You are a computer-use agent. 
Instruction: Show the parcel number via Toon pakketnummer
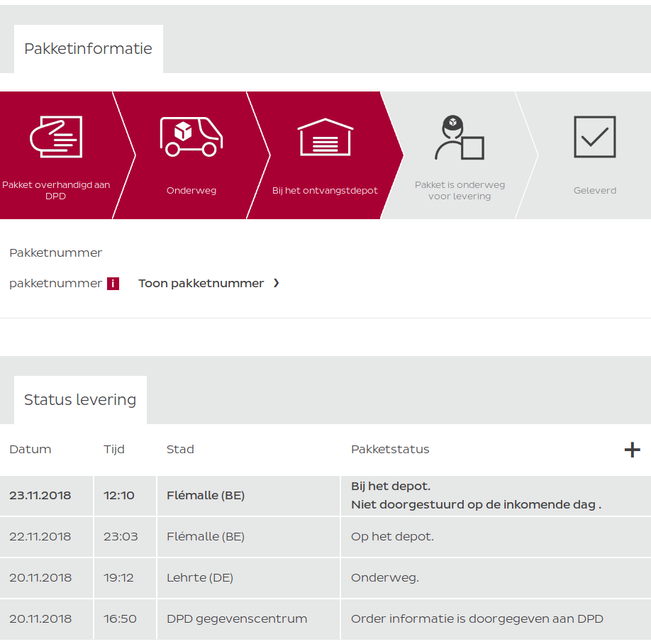pos(201,283)
